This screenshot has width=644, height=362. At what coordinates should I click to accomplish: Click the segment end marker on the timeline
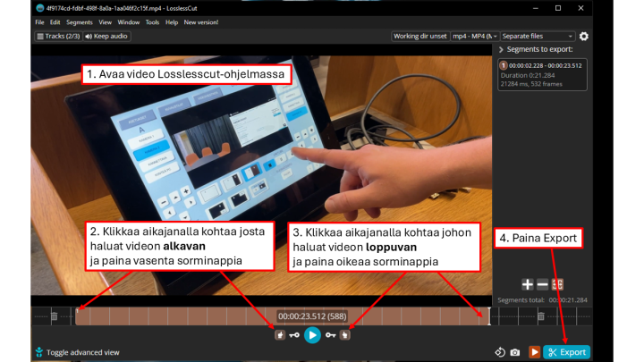click(489, 316)
